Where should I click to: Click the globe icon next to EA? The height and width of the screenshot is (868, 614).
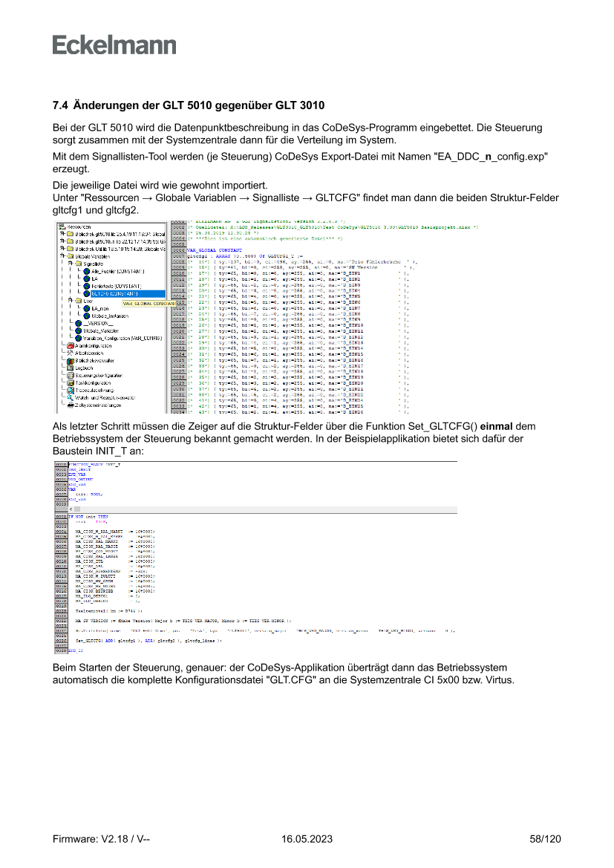(x=85, y=278)
